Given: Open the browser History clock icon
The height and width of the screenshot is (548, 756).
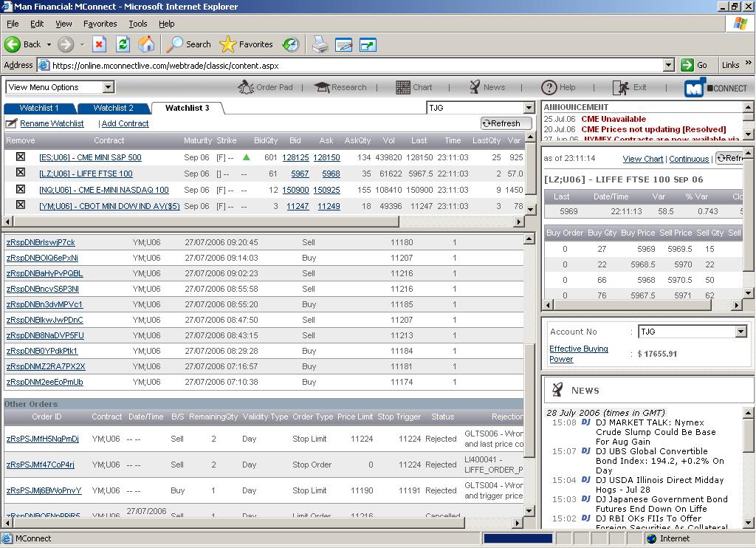Looking at the screenshot, I should click(x=291, y=44).
